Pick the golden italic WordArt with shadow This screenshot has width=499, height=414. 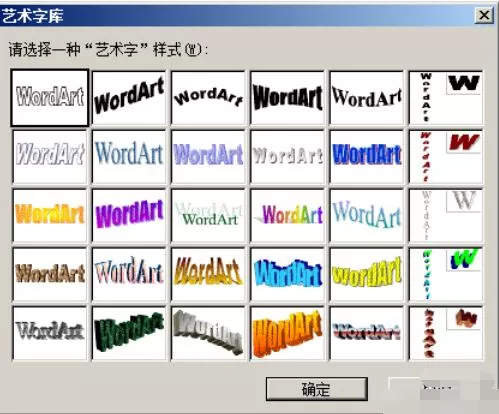tap(208, 274)
